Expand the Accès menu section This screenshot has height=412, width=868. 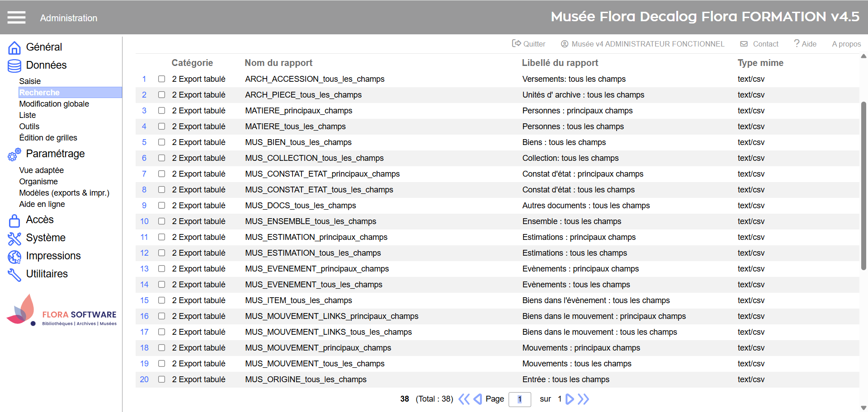pos(40,220)
